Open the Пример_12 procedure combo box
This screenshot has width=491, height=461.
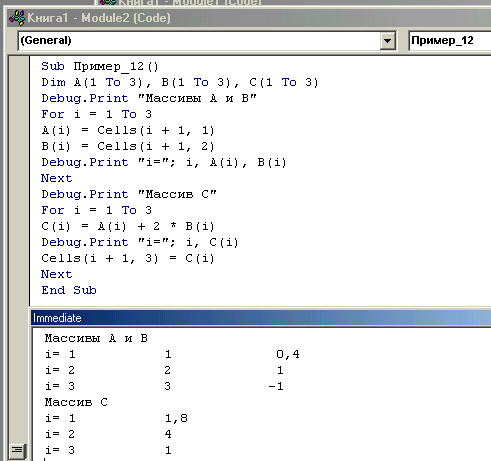pyautogui.click(x=450, y=41)
